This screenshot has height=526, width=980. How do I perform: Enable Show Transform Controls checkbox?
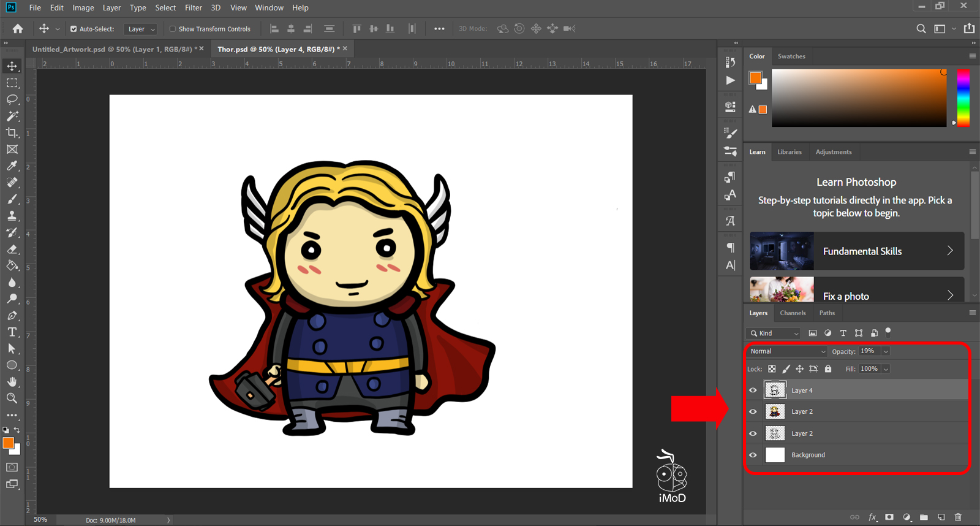click(173, 29)
